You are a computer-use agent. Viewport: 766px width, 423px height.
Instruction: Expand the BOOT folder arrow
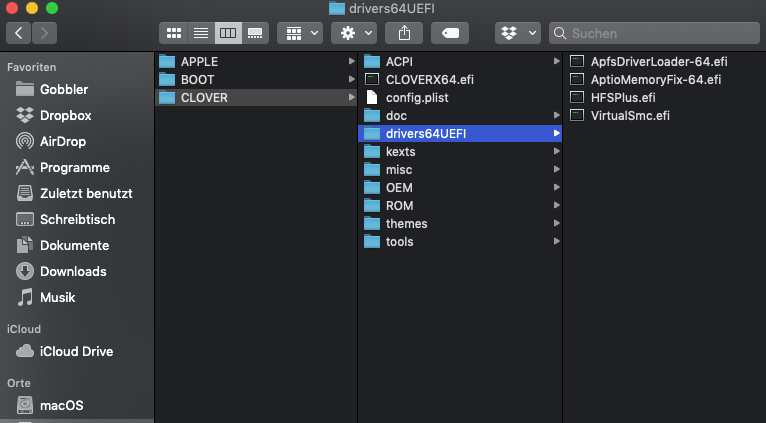[351, 79]
